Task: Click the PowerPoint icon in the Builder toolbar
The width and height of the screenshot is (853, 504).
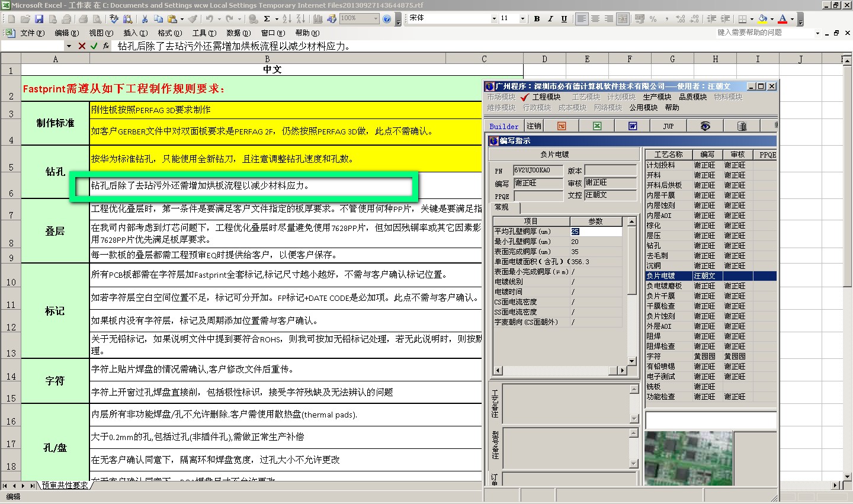Action: pos(562,126)
